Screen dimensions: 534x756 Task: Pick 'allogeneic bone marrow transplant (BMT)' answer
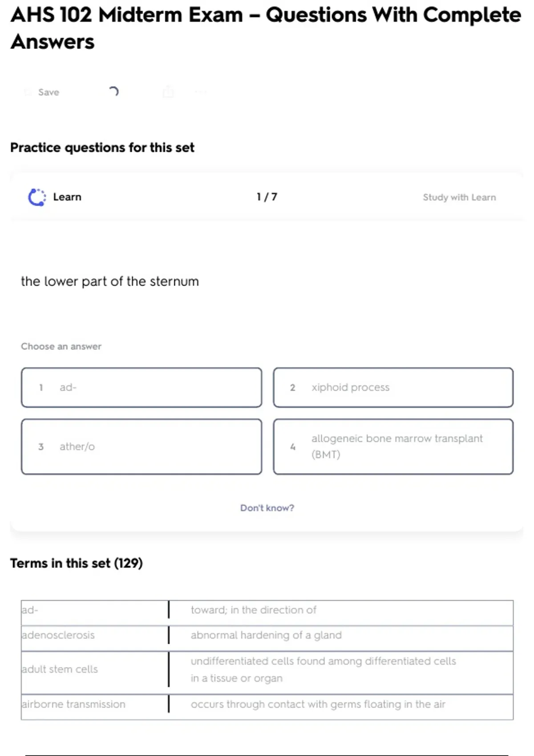tap(393, 446)
